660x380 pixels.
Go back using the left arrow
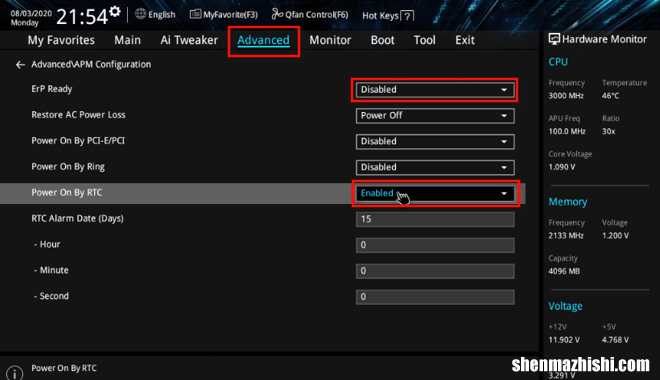coord(20,64)
